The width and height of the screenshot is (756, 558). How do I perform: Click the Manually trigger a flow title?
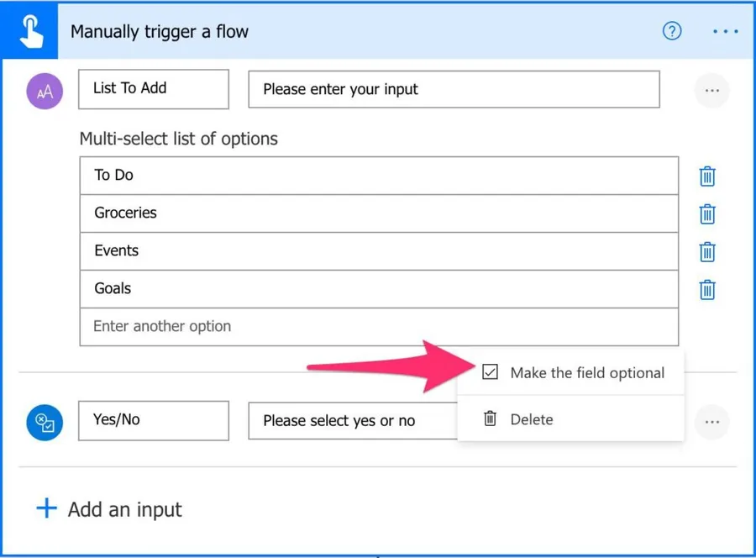tap(160, 32)
